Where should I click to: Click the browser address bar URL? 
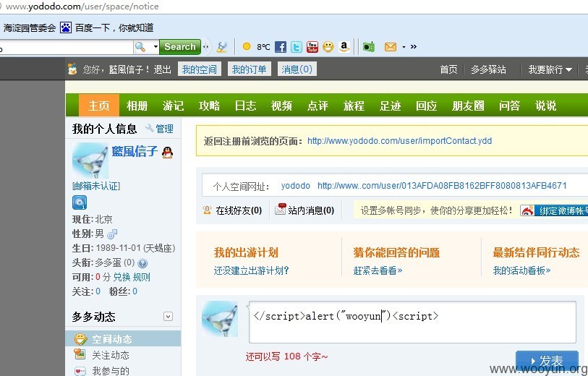coord(82,7)
